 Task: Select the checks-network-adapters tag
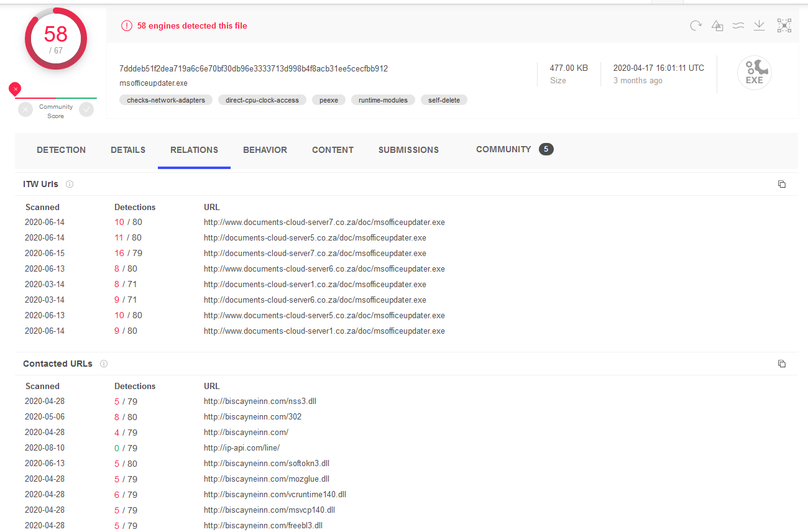pos(165,99)
